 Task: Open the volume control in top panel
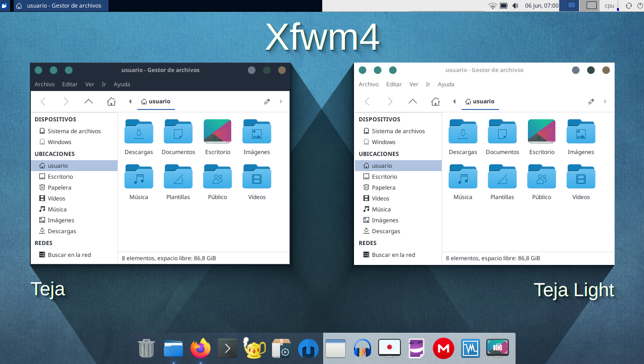click(x=515, y=6)
